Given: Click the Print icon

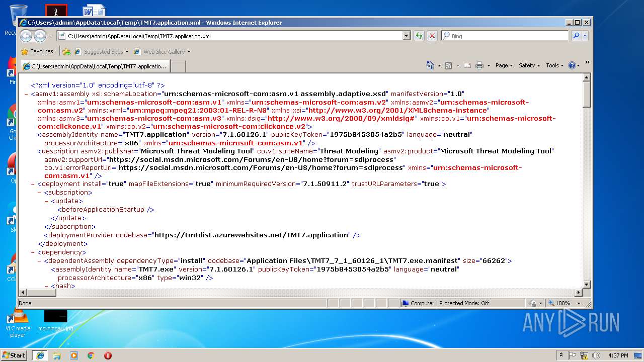Looking at the screenshot, I should 479,65.
